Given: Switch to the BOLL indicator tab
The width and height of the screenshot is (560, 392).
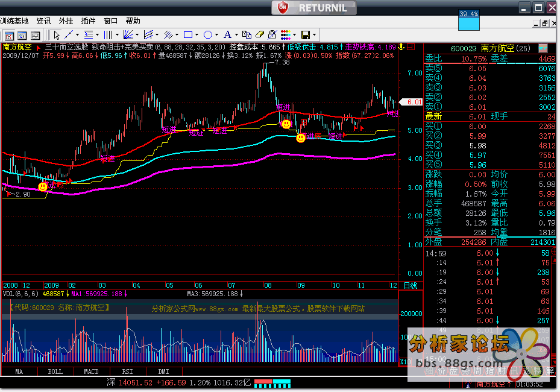Looking at the screenshot, I should [x=55, y=371].
